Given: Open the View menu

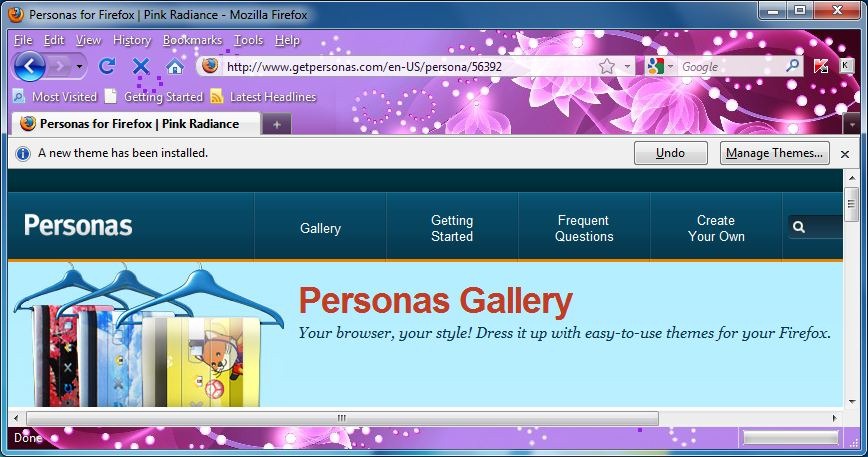Looking at the screenshot, I should click(x=89, y=40).
